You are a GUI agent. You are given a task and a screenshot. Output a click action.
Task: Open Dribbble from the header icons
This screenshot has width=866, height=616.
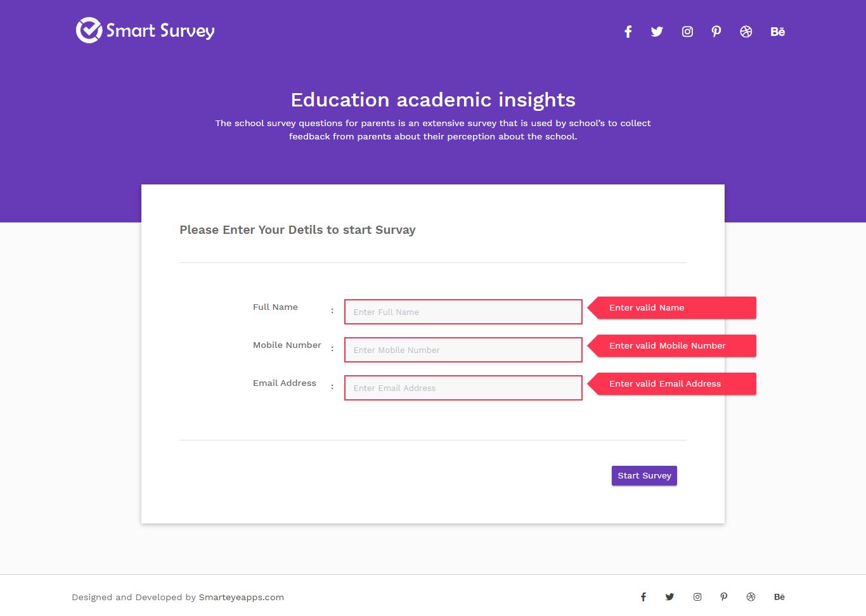coord(746,32)
